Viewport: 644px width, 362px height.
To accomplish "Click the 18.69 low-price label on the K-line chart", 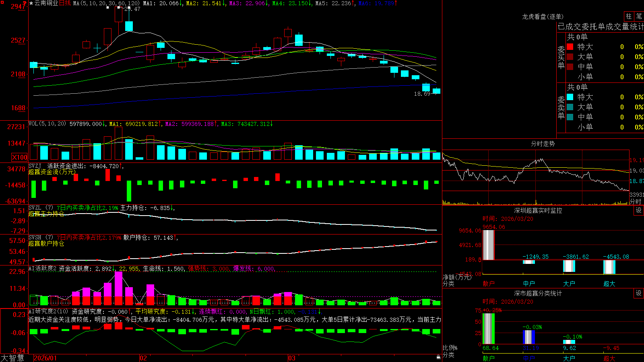I will click(422, 94).
